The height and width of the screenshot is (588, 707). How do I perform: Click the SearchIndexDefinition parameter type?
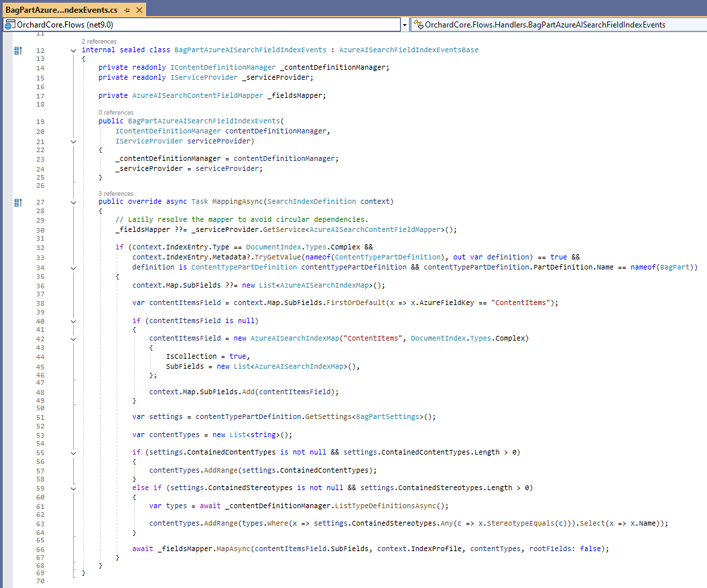(312, 202)
